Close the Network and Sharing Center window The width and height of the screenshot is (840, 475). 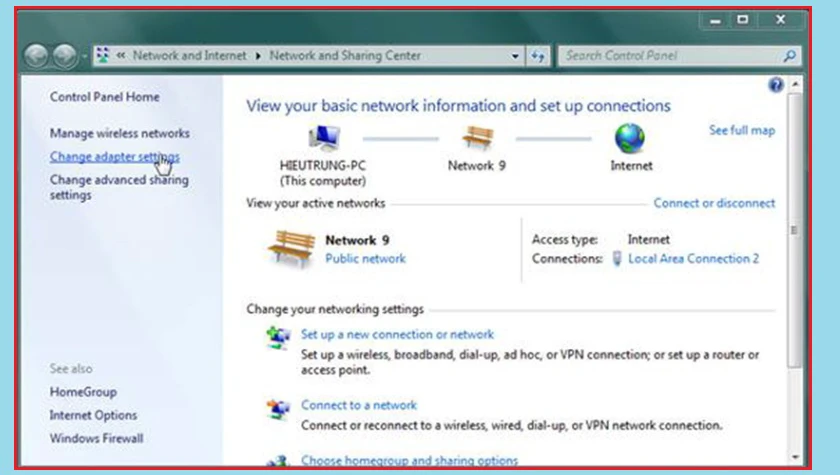click(781, 20)
